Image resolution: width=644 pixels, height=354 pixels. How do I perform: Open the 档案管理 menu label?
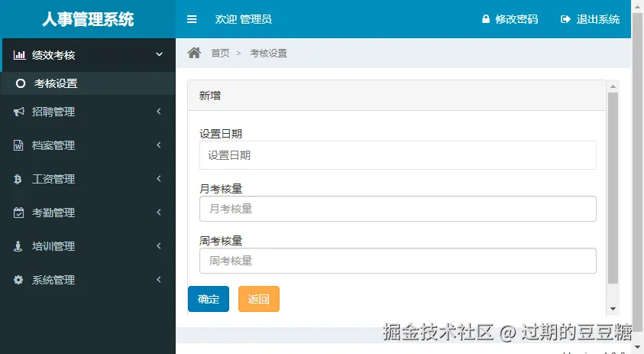[x=53, y=145]
